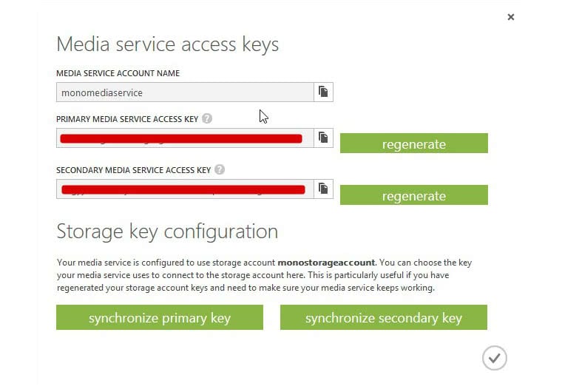Click the PRIMARY MEDIA SERVICE ACCESS KEY label

[127, 119]
